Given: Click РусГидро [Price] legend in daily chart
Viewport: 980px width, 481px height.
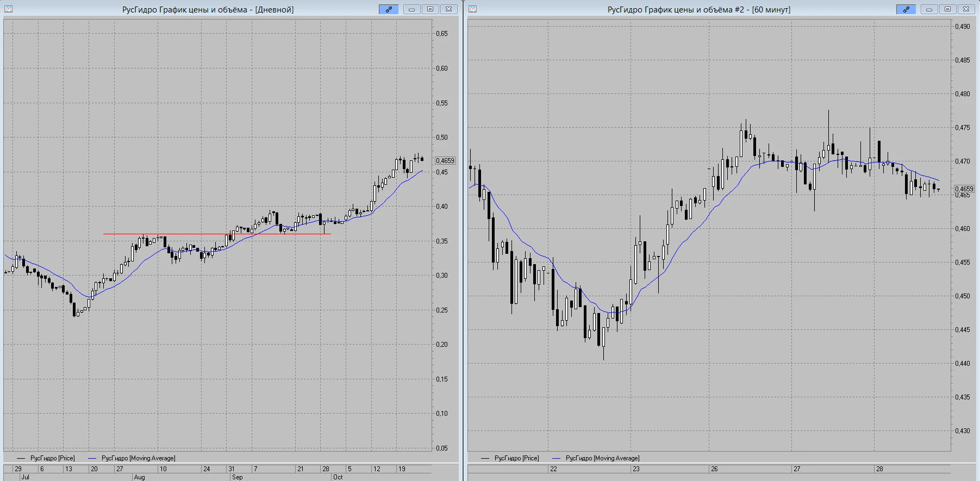Looking at the screenshot, I should tap(46, 458).
